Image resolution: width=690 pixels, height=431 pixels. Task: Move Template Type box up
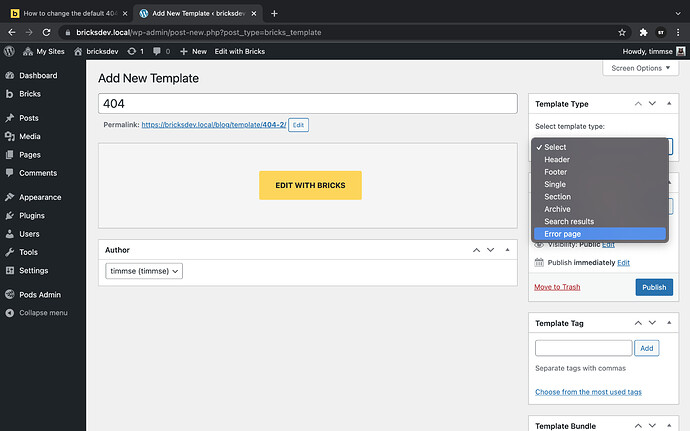click(x=638, y=103)
